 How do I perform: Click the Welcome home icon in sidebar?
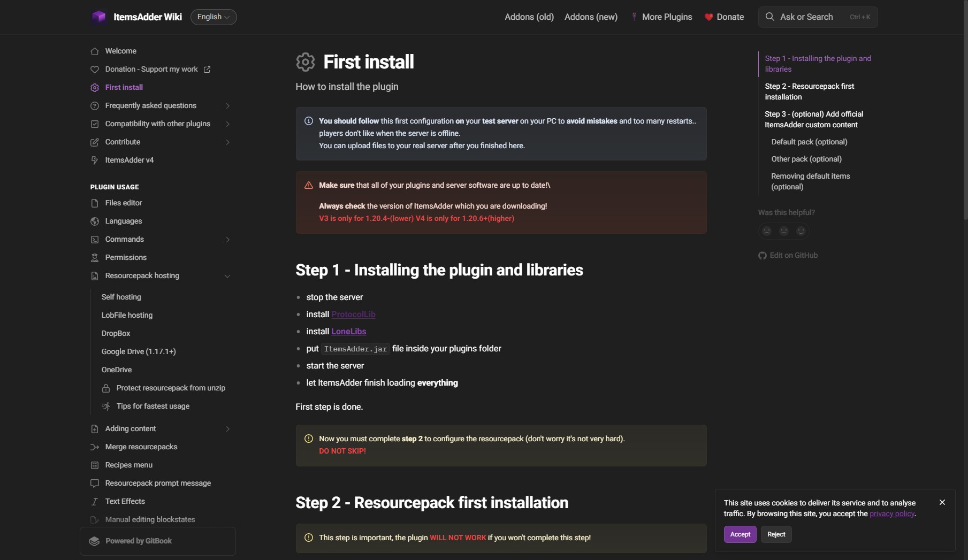(95, 51)
